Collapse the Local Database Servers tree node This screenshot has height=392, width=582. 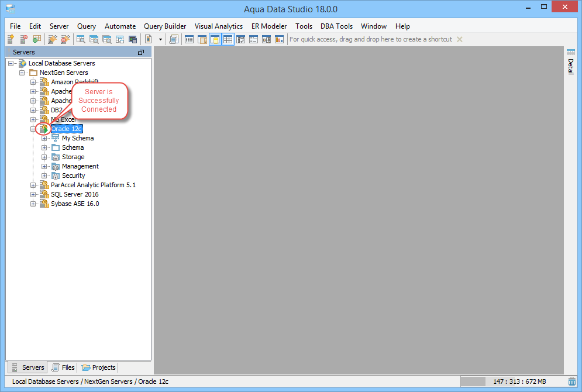pyautogui.click(x=11, y=63)
